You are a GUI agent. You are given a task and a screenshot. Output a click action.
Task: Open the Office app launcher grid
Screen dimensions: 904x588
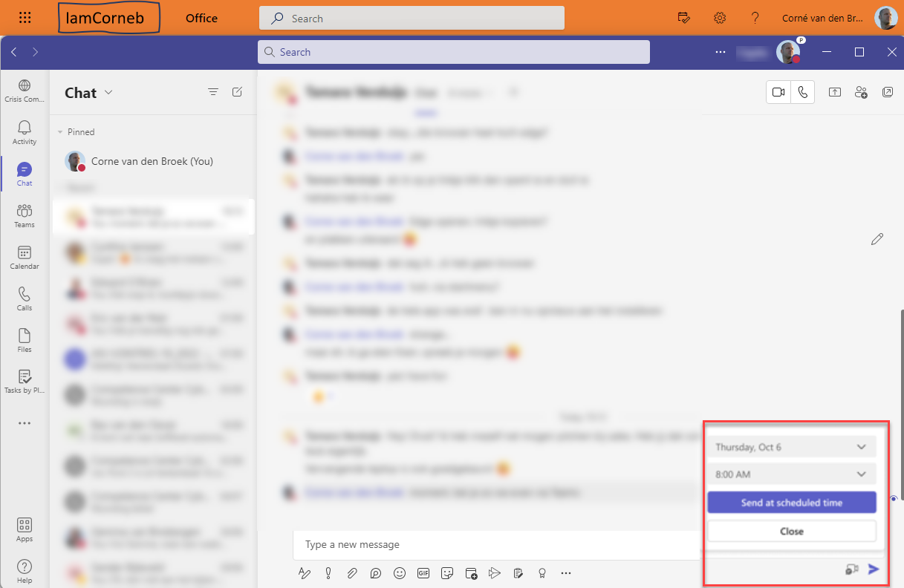tap(24, 18)
